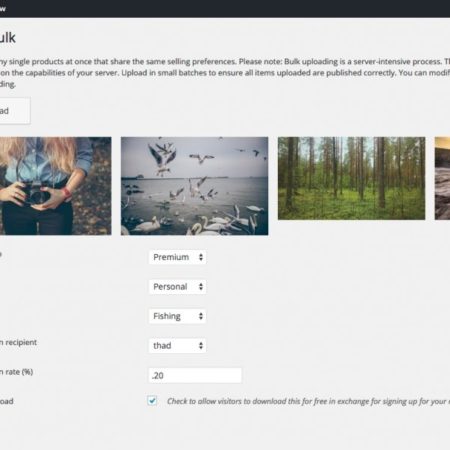Uncheck the free download checkbox
Screen dimensions: 450x450
coord(152,401)
